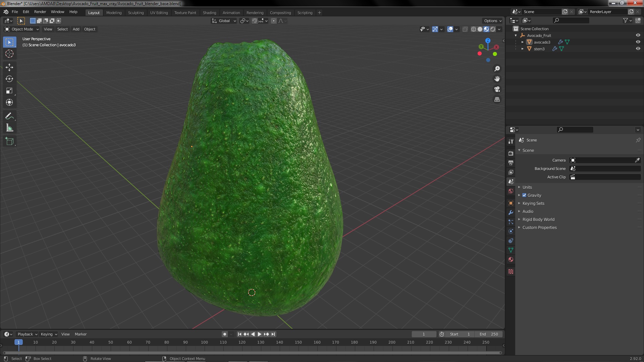
Task: Click the End frame field
Action: coord(488,334)
